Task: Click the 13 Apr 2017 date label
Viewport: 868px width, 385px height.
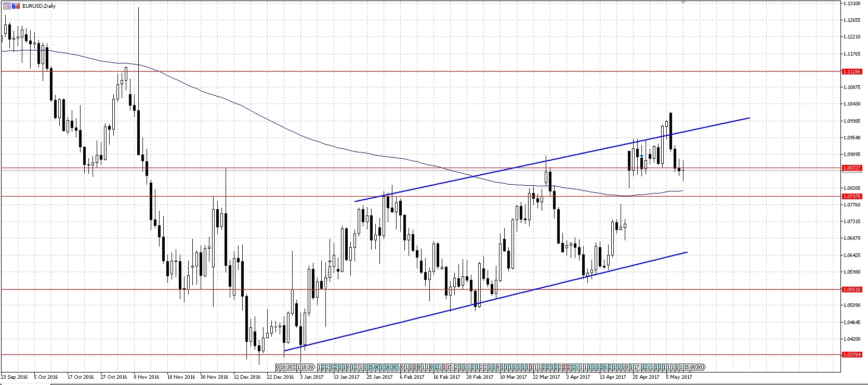Action: click(x=612, y=377)
